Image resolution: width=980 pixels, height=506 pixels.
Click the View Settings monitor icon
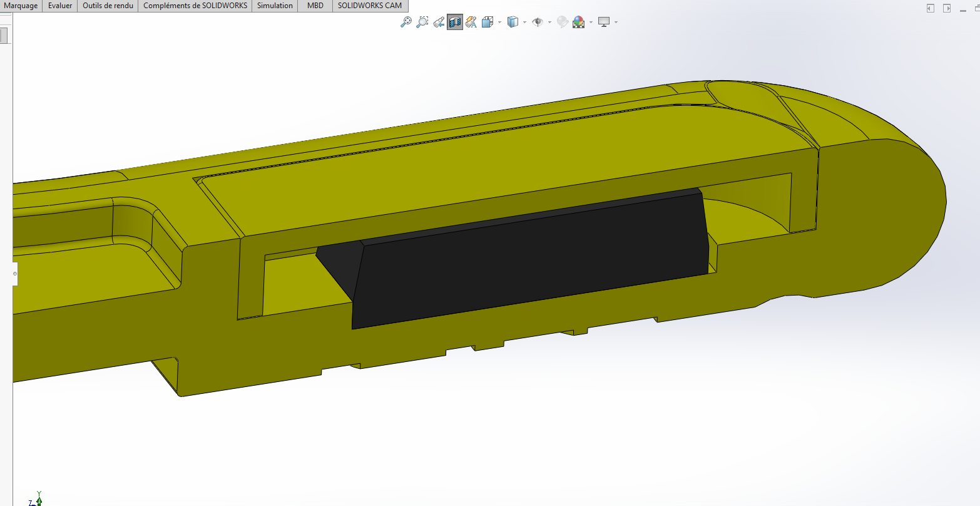click(604, 23)
